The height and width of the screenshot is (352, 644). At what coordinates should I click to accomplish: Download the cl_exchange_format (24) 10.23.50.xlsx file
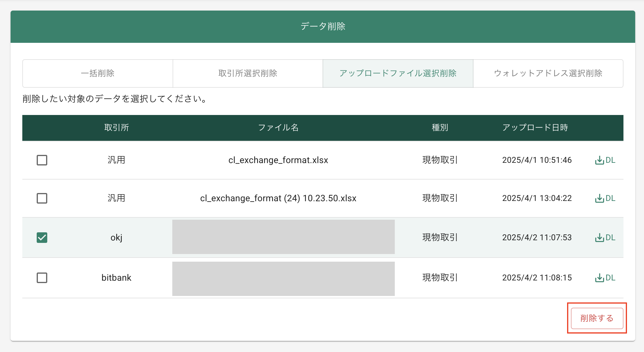tap(605, 198)
